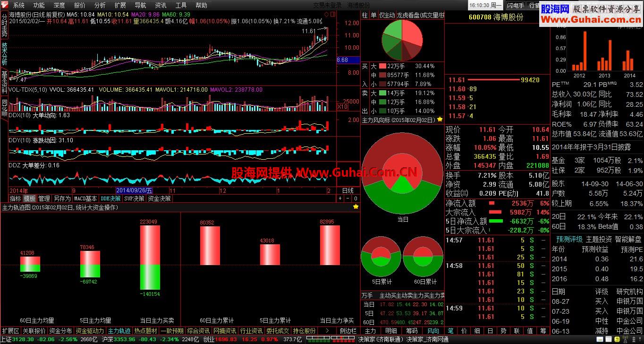Click the 上证 index value 3128.30 in status bar

[23, 339]
